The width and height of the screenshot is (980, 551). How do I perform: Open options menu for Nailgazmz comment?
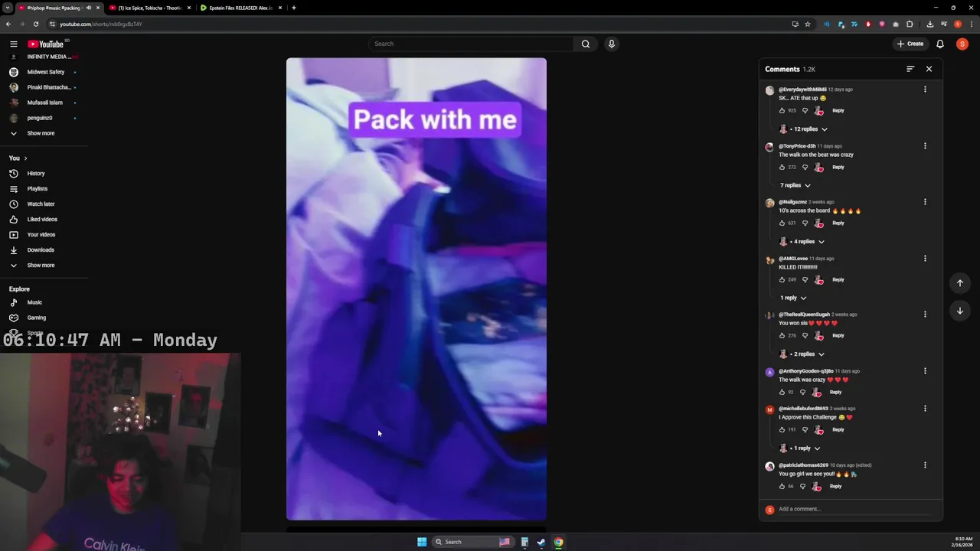click(925, 202)
